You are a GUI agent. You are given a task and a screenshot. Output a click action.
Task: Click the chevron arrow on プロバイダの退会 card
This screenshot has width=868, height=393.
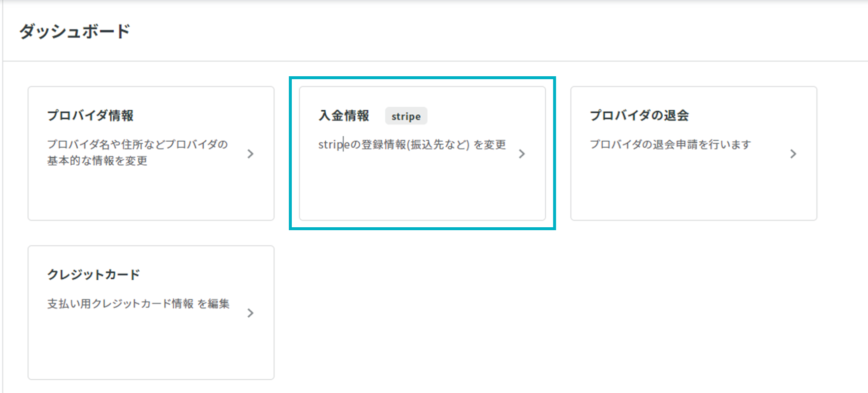(x=793, y=154)
